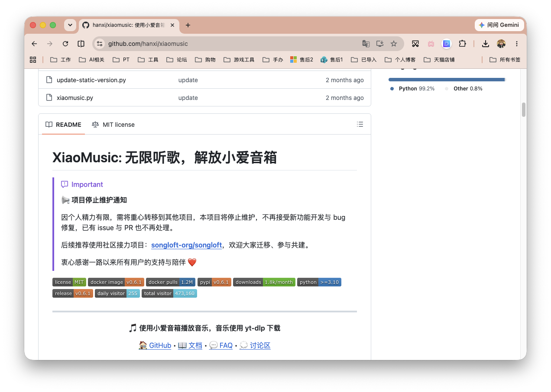Bookmark this page with the star icon
551x392 pixels.
click(x=394, y=44)
